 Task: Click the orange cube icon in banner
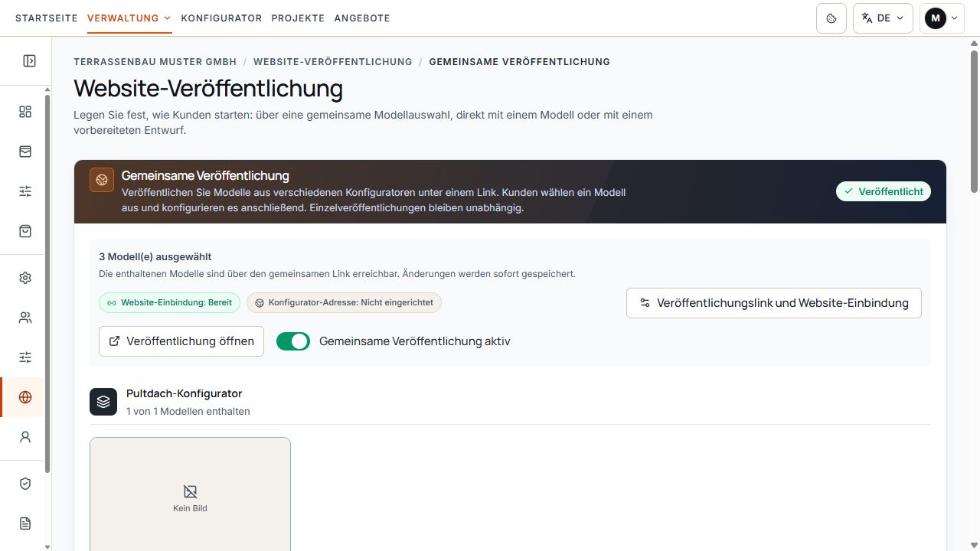(x=102, y=181)
